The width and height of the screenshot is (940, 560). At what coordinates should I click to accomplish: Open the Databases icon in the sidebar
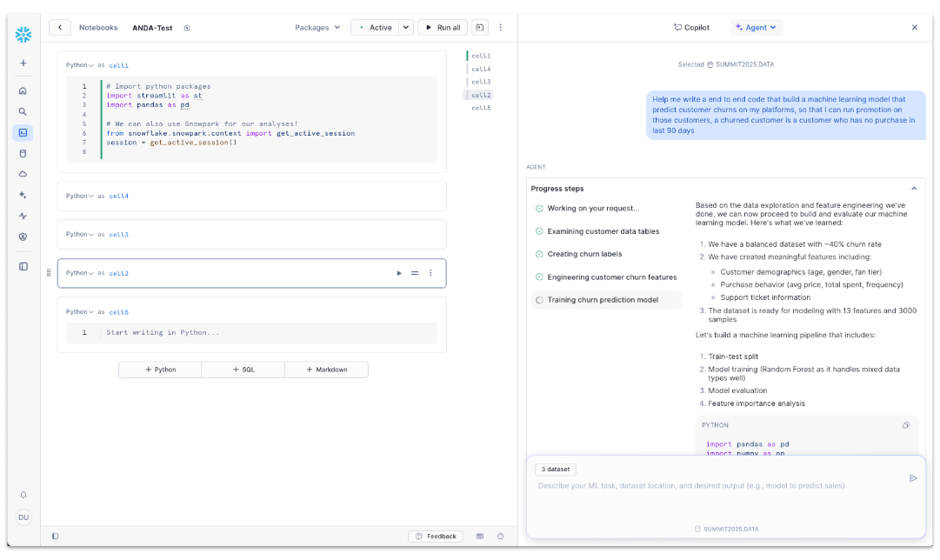pyautogui.click(x=23, y=153)
